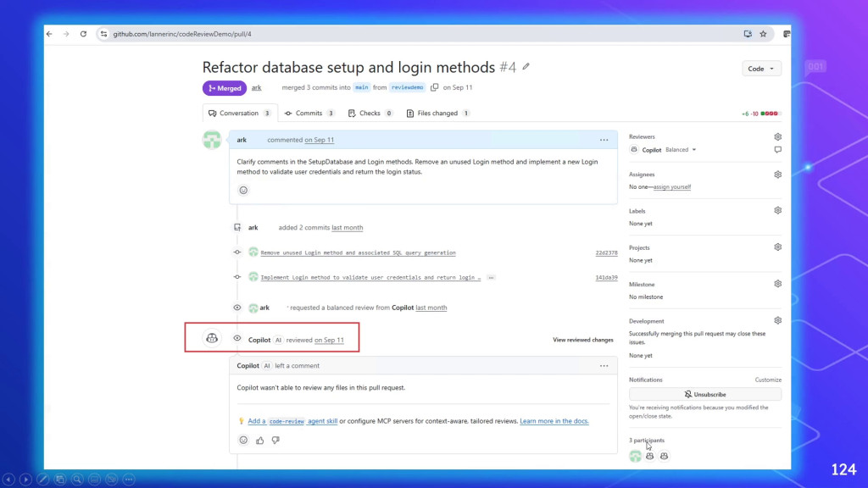This screenshot has height=488, width=868.
Task: Add emoji reaction to ark's comment
Action: (243, 191)
